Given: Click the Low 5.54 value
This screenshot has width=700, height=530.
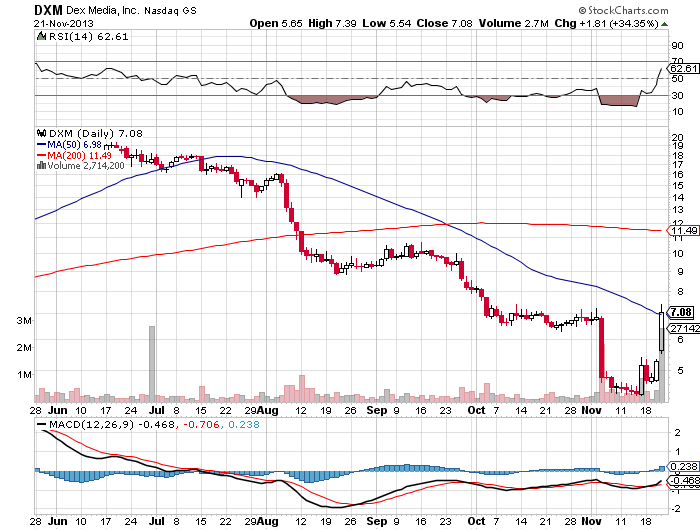Looking at the screenshot, I should click(387, 23).
